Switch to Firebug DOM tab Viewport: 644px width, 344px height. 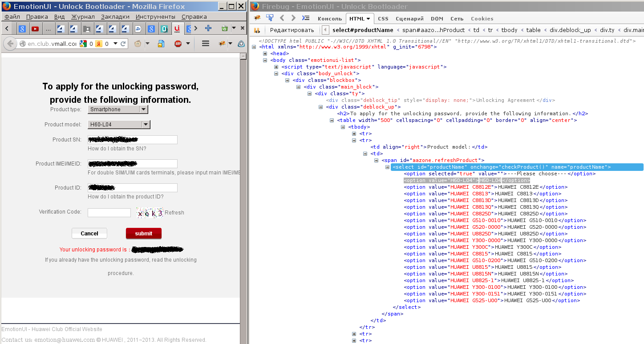point(437,19)
